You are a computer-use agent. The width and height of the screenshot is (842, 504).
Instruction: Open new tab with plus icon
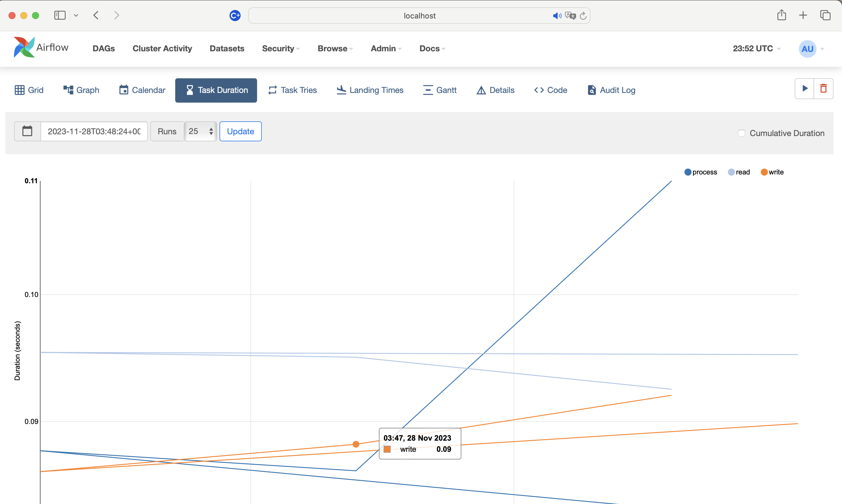pyautogui.click(x=803, y=15)
